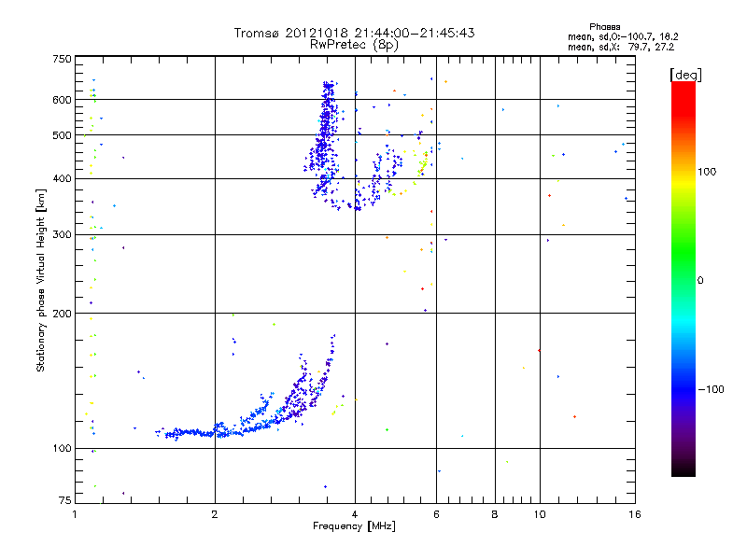Click the colorbar tick label '100'
The width and height of the screenshot is (747, 560).
coord(707,172)
